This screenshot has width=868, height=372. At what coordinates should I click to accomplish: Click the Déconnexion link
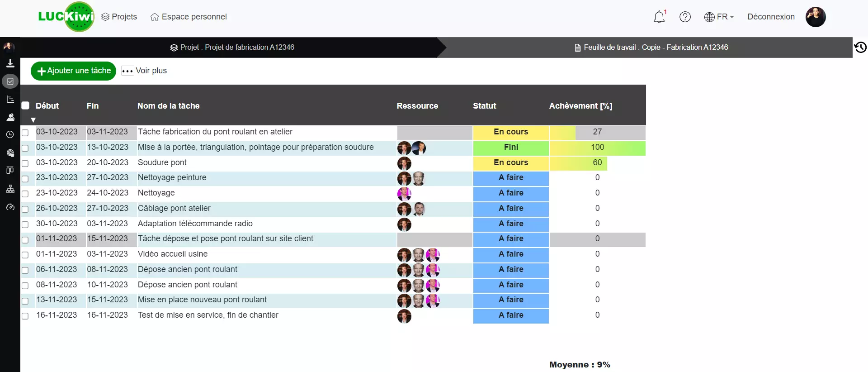[771, 17]
